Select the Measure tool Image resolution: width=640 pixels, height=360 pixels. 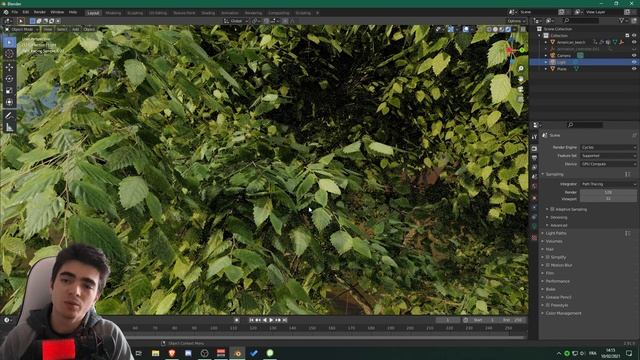[x=9, y=128]
